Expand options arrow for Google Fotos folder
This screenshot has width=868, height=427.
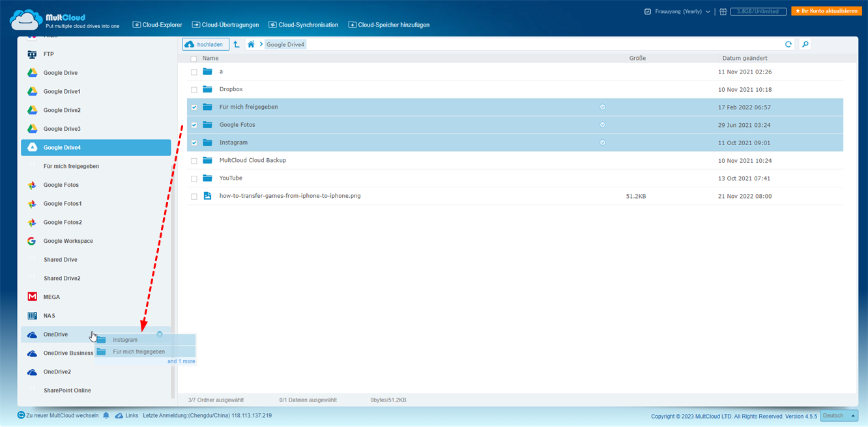pos(602,124)
